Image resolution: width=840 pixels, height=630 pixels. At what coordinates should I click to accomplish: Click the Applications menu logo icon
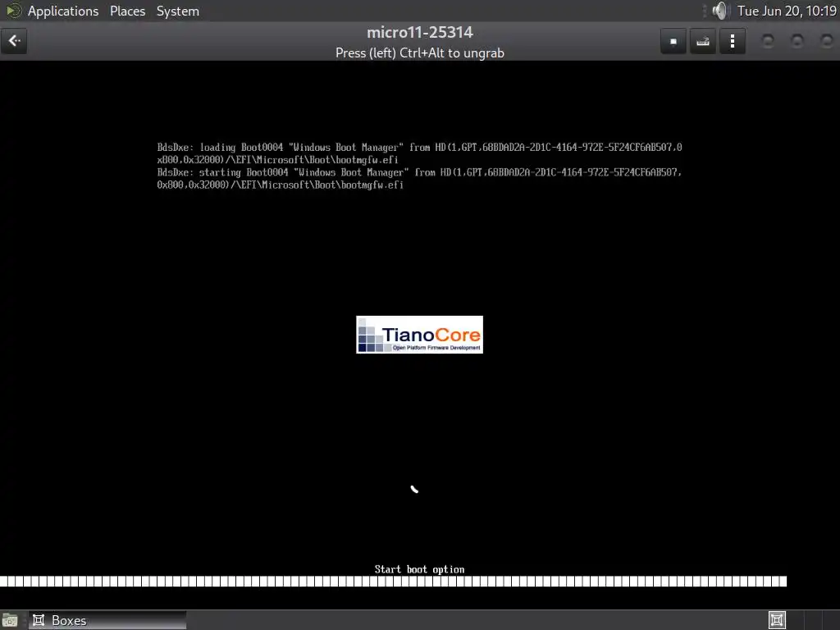(13, 11)
